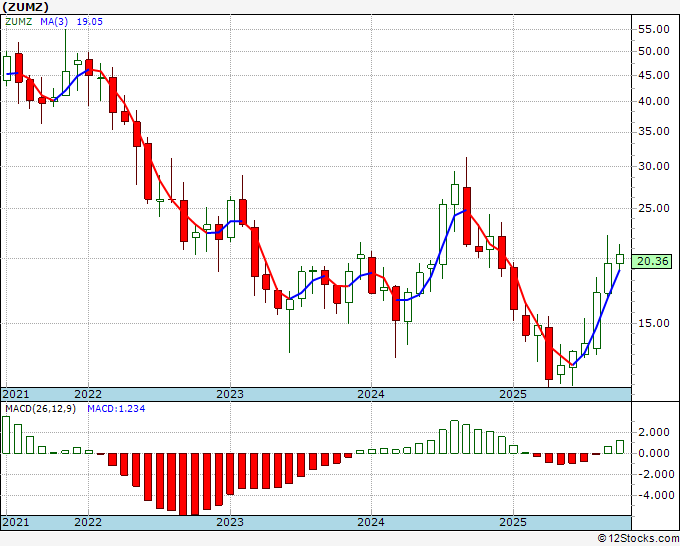
Task: Click the (ZUMZ) chart title
Action: (25, 7)
